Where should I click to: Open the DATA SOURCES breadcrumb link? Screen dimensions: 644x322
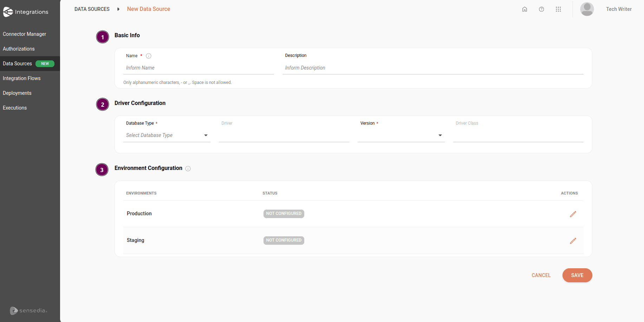pos(92,9)
